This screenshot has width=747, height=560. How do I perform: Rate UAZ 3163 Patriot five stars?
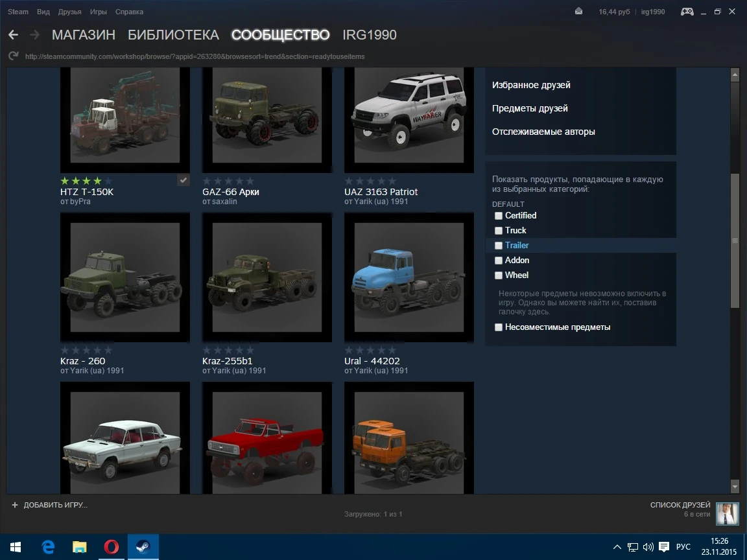(391, 180)
